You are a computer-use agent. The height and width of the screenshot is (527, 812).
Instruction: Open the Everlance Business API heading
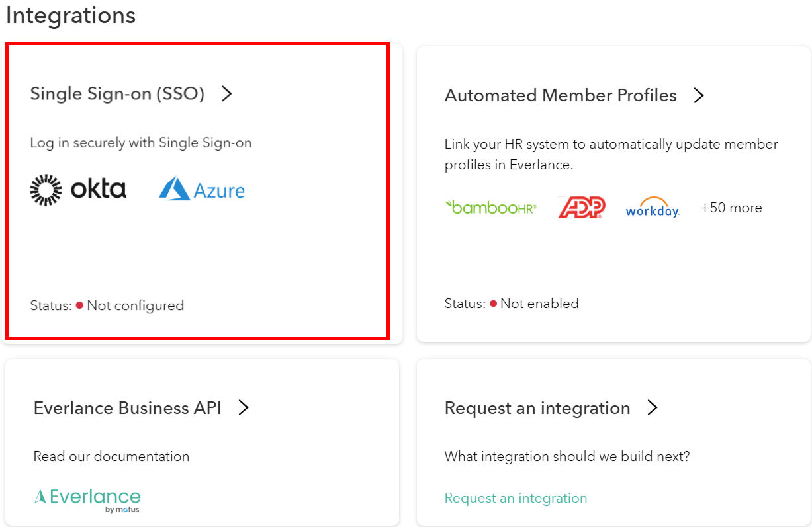[127, 408]
